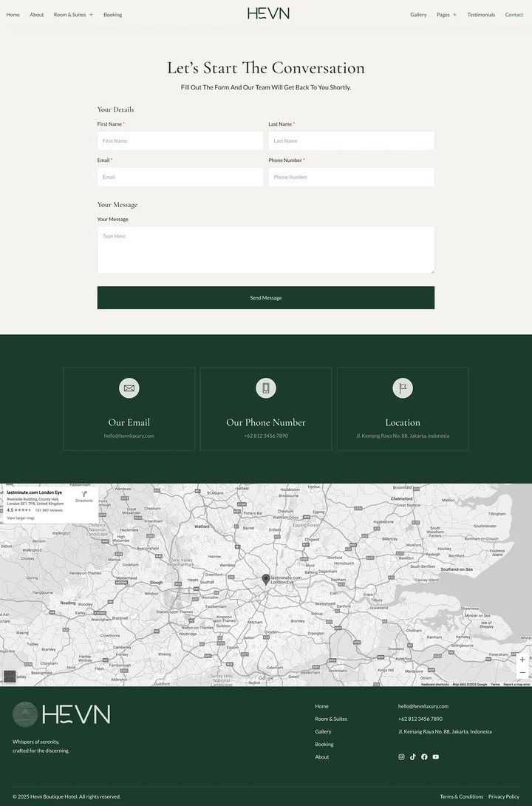532x806 pixels.
Task: Click the map Keyboard shortcuts link
Action: pos(435,684)
